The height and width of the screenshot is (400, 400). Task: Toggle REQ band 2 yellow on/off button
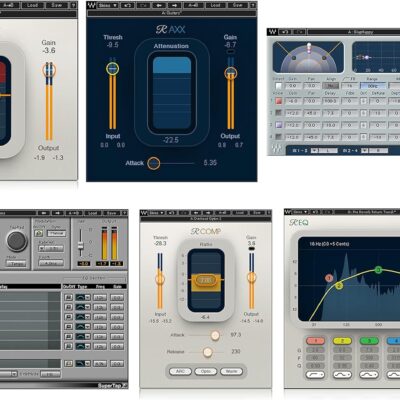(342, 341)
